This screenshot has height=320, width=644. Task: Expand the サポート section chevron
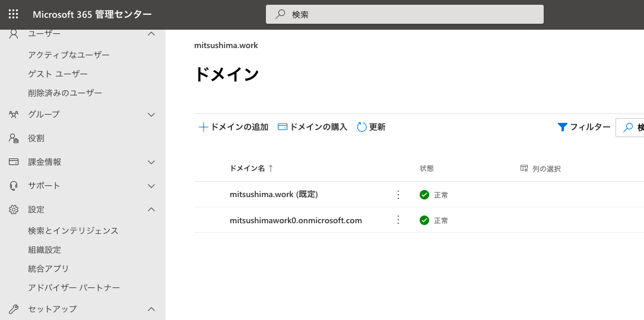[x=151, y=186]
